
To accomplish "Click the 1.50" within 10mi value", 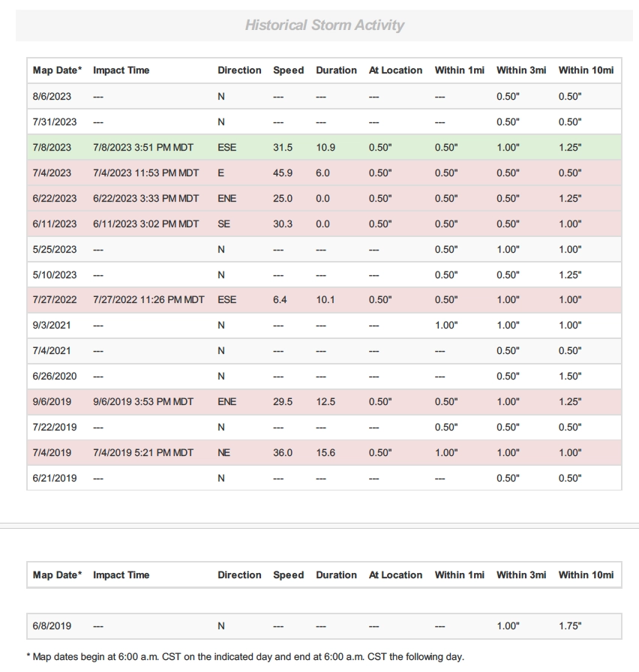I will coord(569,376).
